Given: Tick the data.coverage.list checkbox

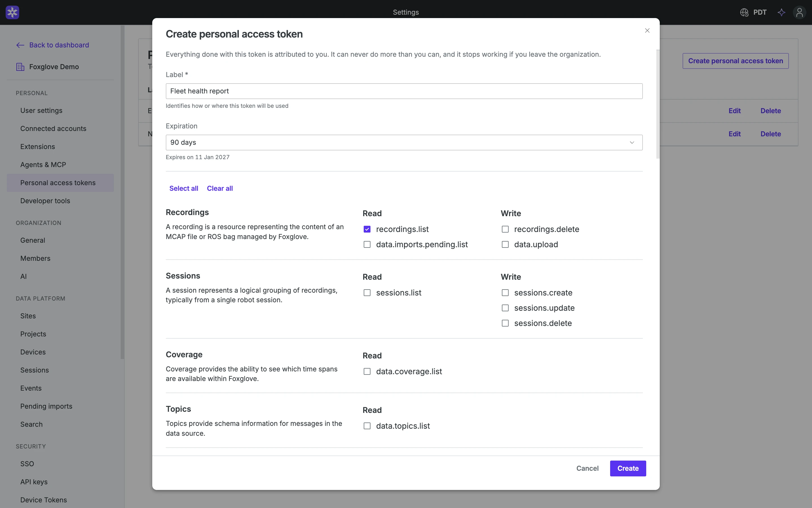Looking at the screenshot, I should (367, 371).
